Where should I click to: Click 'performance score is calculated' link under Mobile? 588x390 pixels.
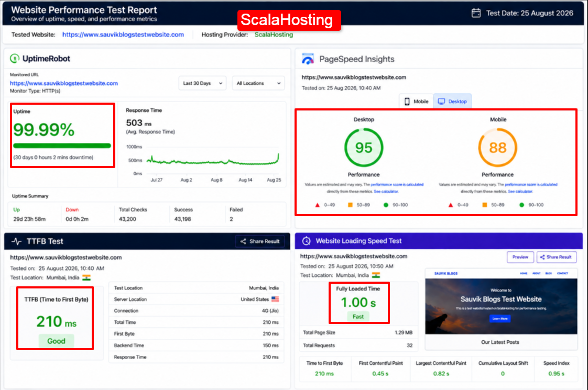[x=531, y=185]
